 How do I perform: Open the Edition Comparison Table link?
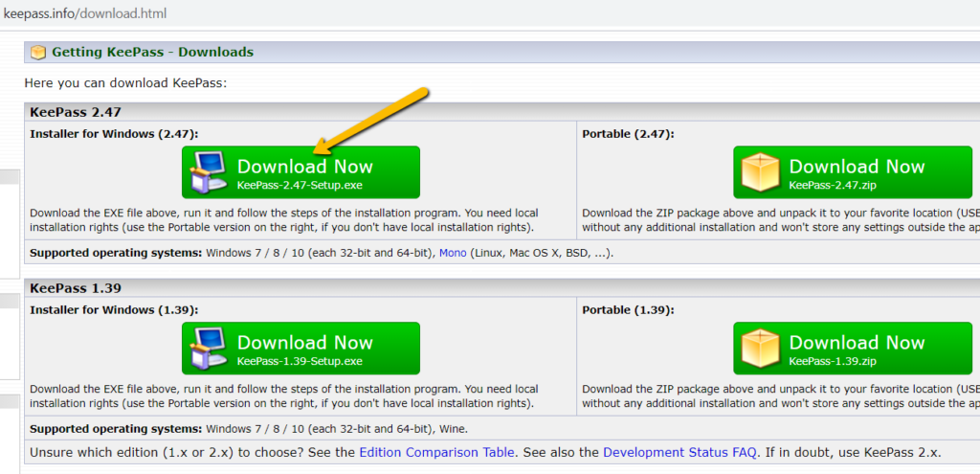coord(436,452)
